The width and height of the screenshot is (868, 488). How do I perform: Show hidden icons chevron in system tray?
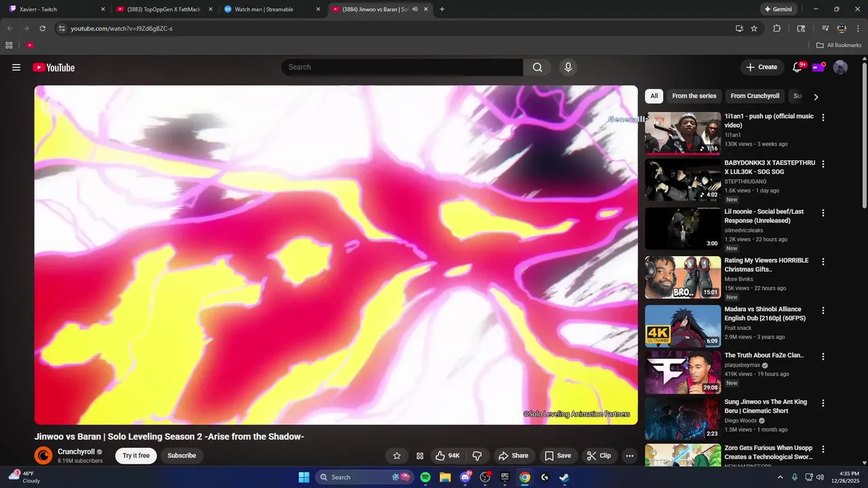(780, 477)
